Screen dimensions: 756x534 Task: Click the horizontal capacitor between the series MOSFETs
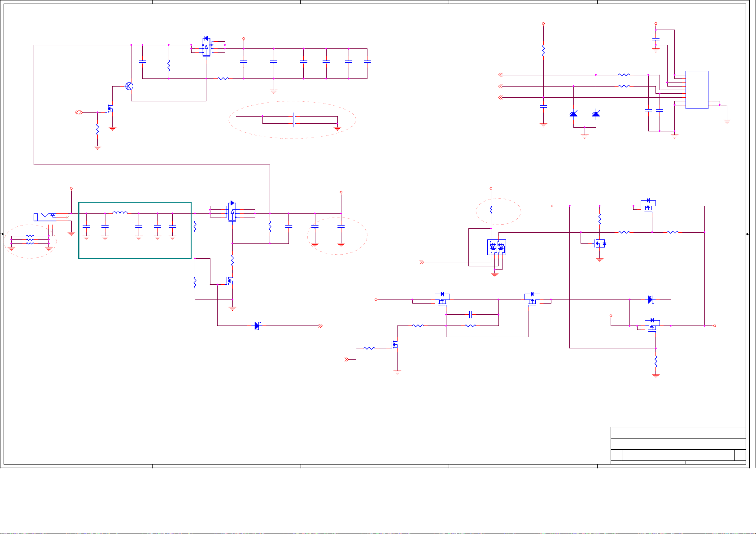[x=471, y=314]
